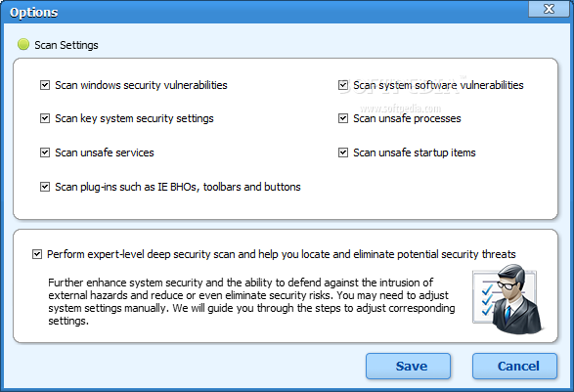Image resolution: width=574 pixels, height=392 pixels.
Task: Close the Options dialog with the X
Action: coord(549,9)
